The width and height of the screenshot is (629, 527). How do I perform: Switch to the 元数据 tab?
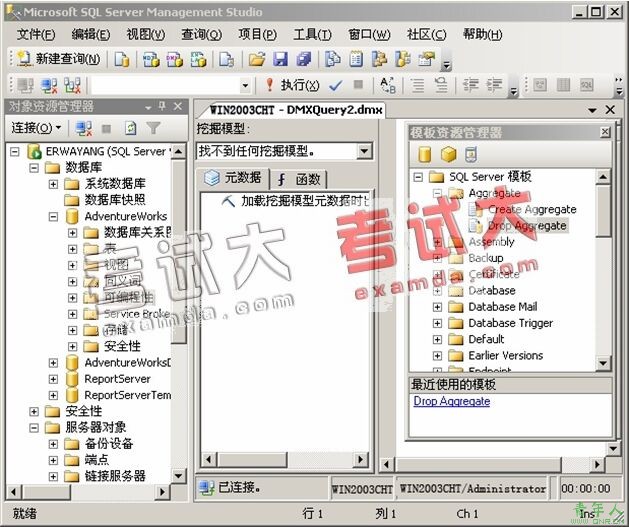coord(233,178)
